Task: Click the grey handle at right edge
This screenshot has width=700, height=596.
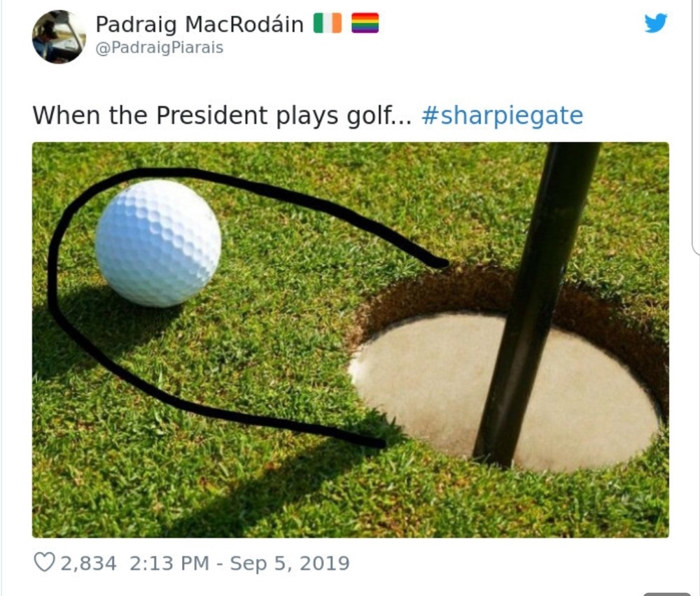Action: [x=668, y=594]
